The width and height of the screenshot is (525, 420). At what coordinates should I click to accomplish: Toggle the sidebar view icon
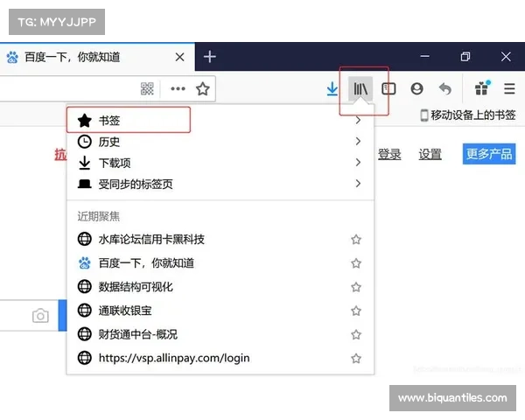(388, 88)
